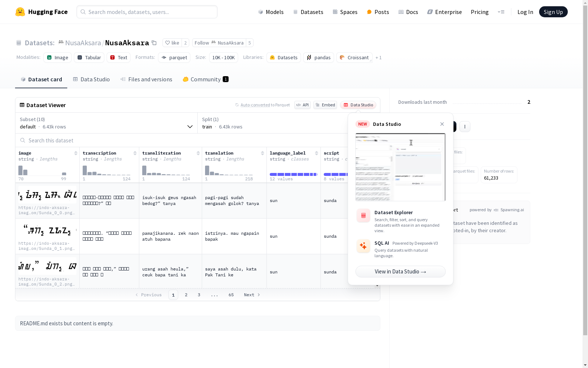The height and width of the screenshot is (368, 588).
Task: Open the Pricing page
Action: tap(480, 12)
